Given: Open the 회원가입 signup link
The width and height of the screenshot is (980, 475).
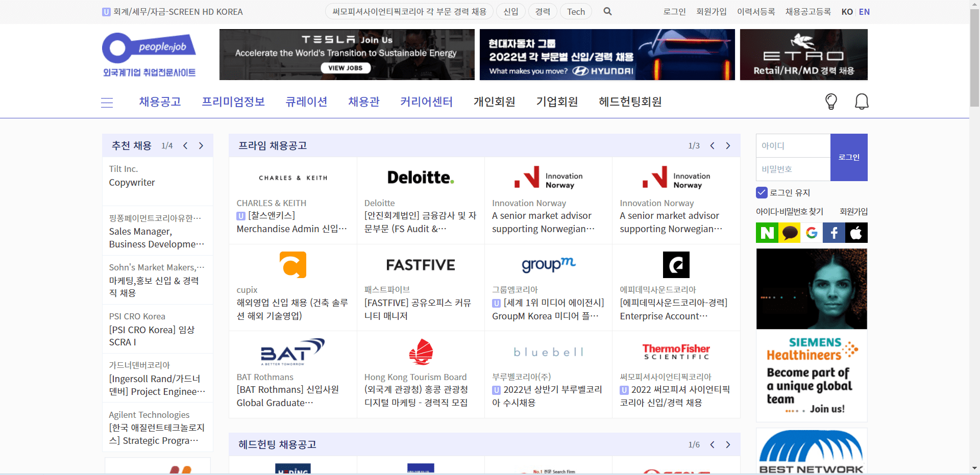Looking at the screenshot, I should click(710, 11).
